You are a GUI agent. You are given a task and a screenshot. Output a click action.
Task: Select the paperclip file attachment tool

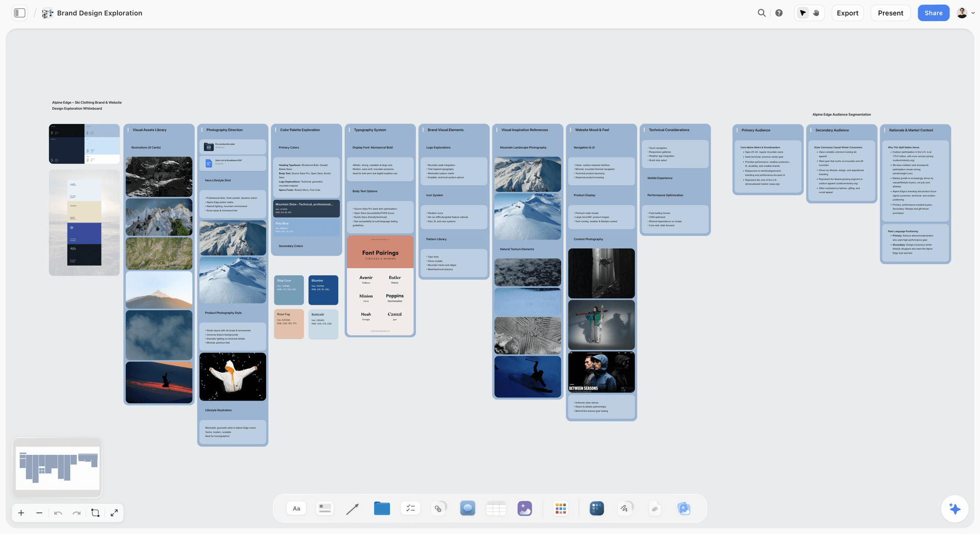click(x=655, y=509)
